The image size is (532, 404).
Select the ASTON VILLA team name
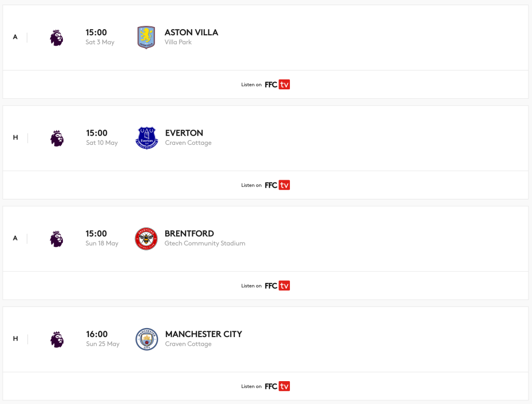[x=191, y=32]
